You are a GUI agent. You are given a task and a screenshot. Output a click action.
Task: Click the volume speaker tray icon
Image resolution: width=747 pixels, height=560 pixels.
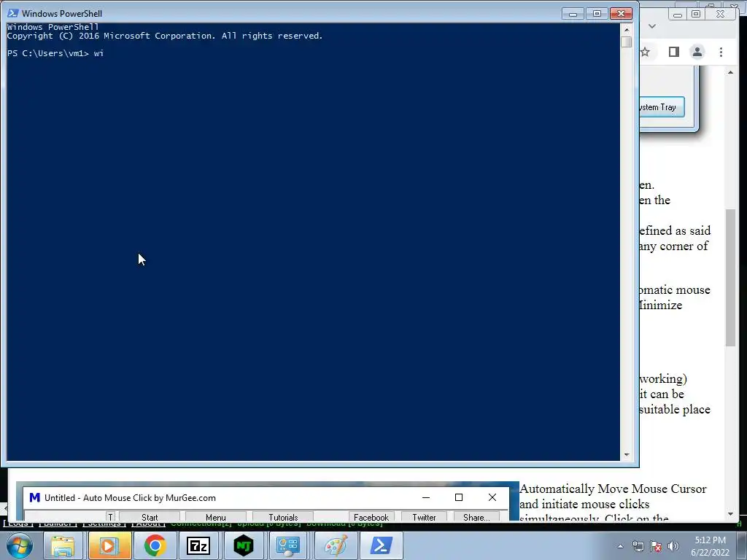pyautogui.click(x=673, y=546)
